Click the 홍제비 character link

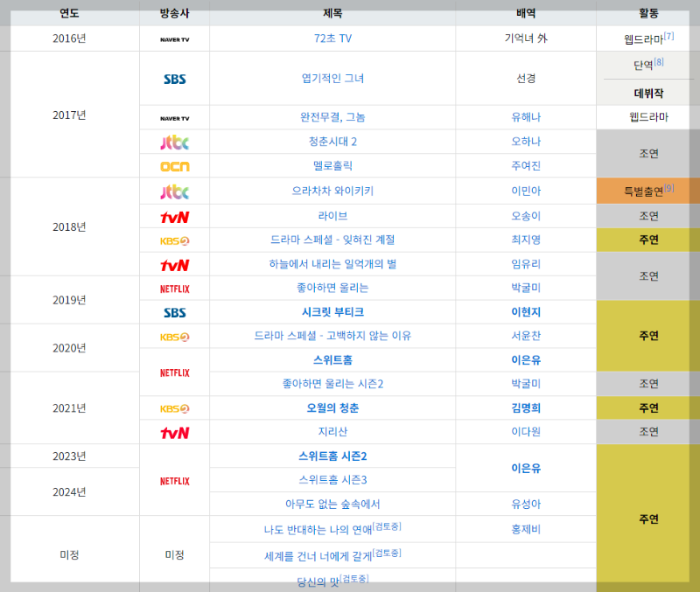(x=526, y=530)
